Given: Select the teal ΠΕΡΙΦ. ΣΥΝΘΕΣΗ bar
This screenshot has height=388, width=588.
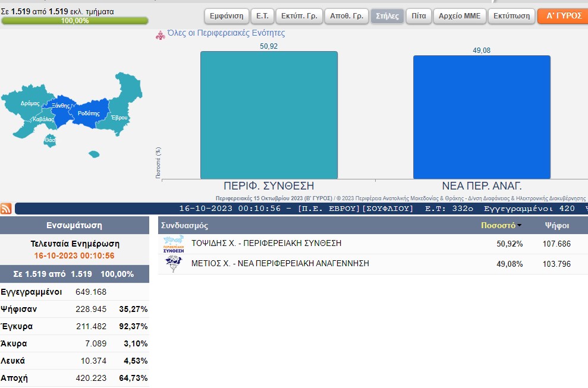Looking at the screenshot, I should pyautogui.click(x=269, y=115).
